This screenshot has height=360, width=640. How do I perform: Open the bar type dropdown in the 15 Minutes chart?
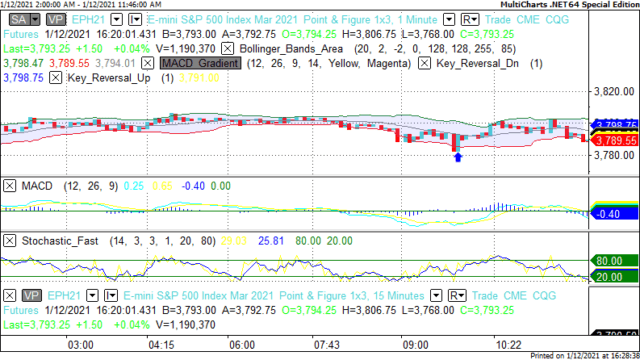click(x=111, y=296)
